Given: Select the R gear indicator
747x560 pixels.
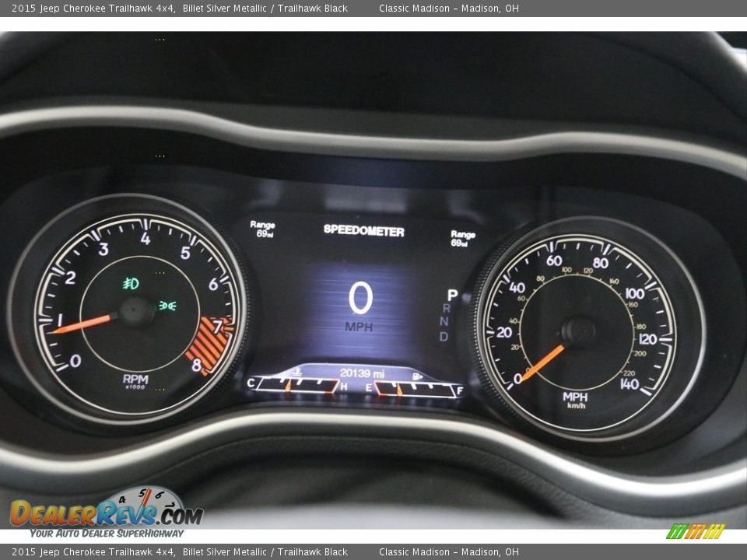Looking at the screenshot, I should (x=447, y=309).
